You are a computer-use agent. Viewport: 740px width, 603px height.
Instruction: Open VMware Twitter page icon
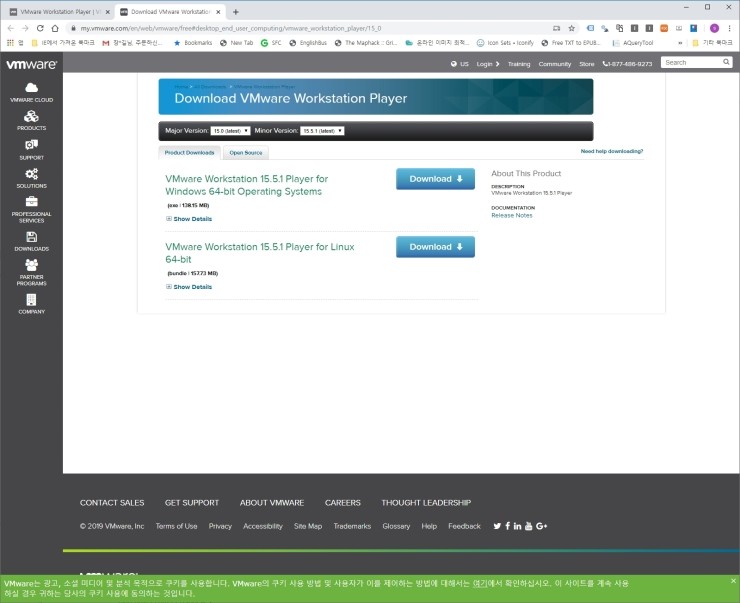click(x=497, y=526)
